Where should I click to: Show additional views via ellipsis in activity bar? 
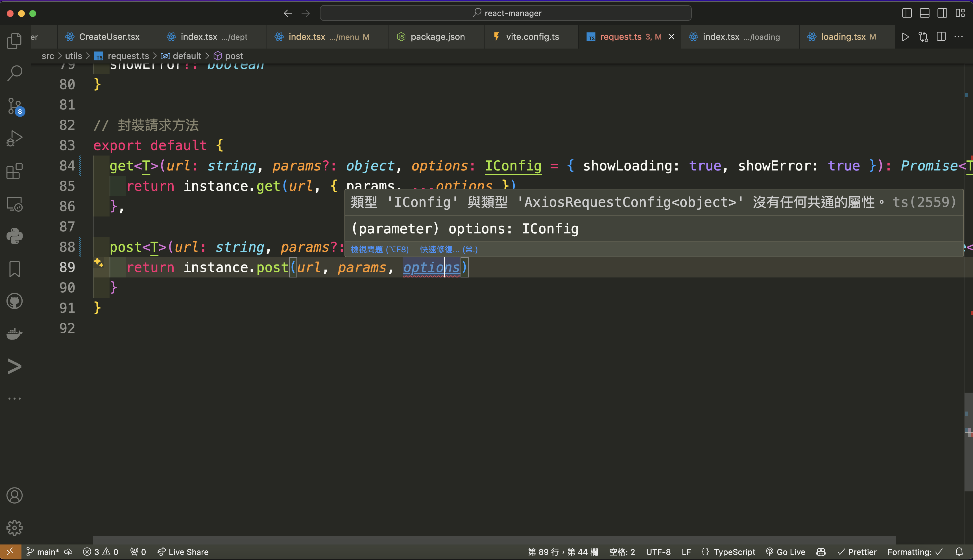[x=15, y=399]
